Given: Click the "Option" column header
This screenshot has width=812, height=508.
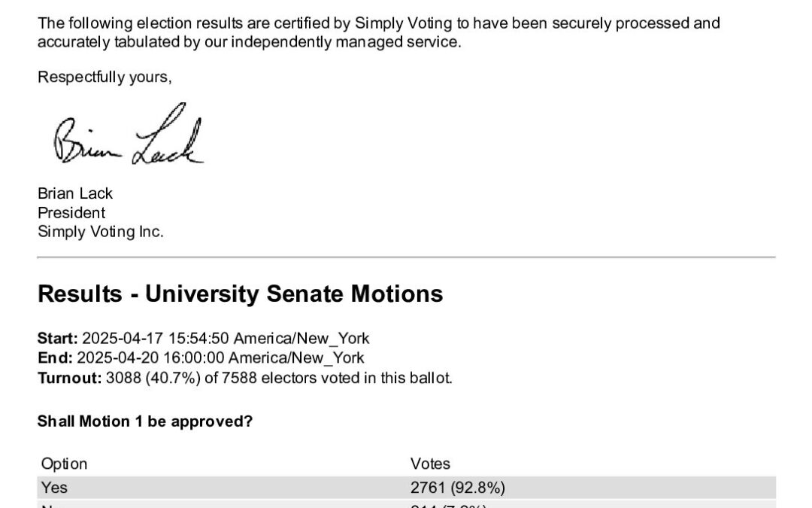Looking at the screenshot, I should coord(64,464).
